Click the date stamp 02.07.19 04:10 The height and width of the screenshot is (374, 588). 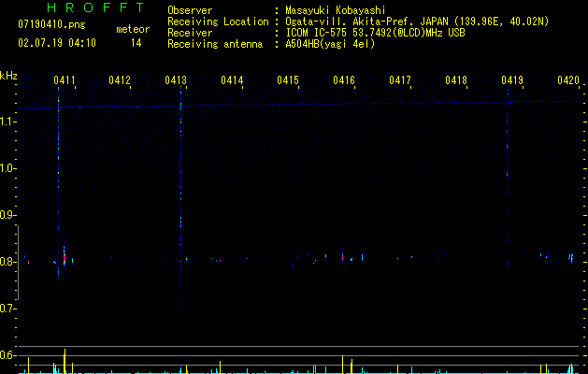57,43
